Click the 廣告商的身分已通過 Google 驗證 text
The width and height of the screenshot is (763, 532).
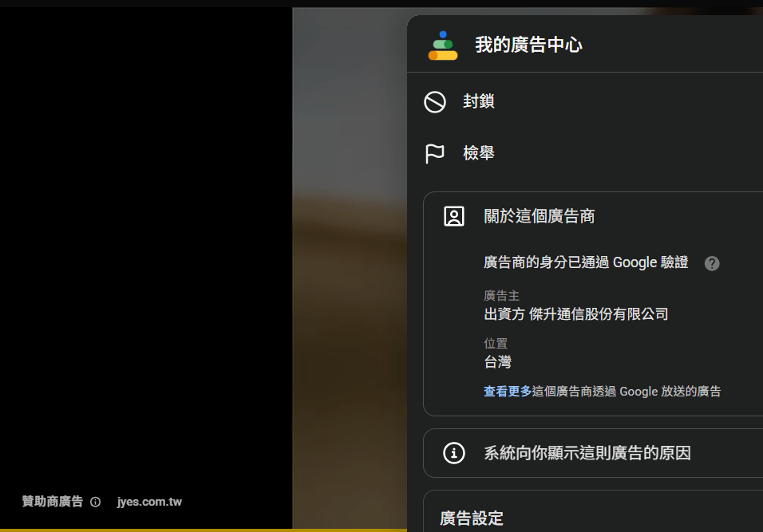pos(586,262)
